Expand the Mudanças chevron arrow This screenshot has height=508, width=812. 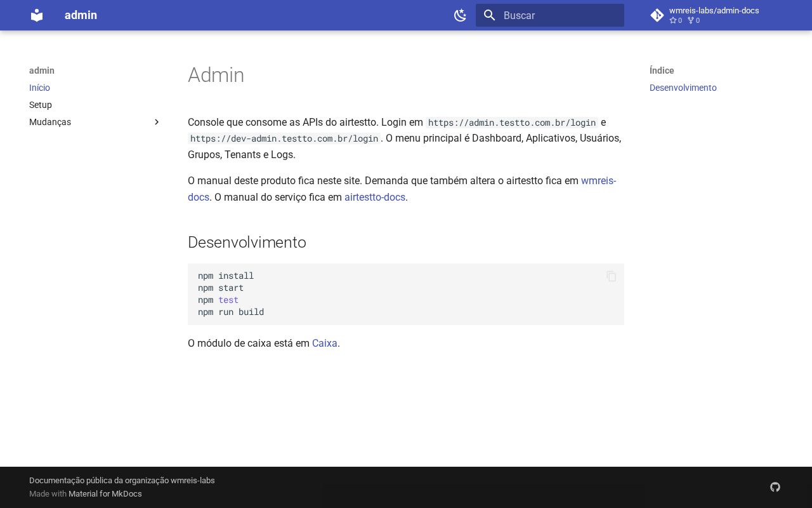(157, 122)
